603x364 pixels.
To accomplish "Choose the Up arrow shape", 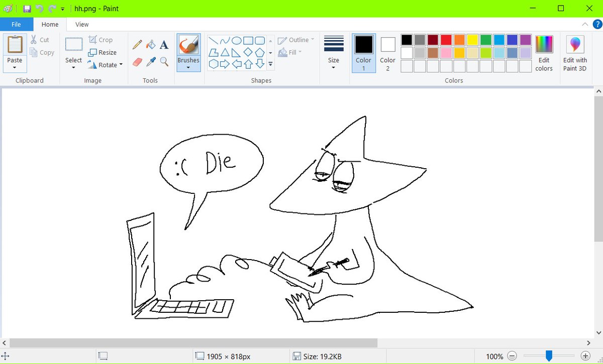I will 248,64.
